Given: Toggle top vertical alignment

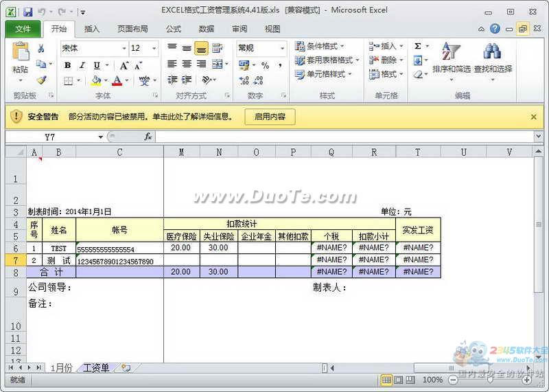Looking at the screenshot, I should [x=172, y=47].
